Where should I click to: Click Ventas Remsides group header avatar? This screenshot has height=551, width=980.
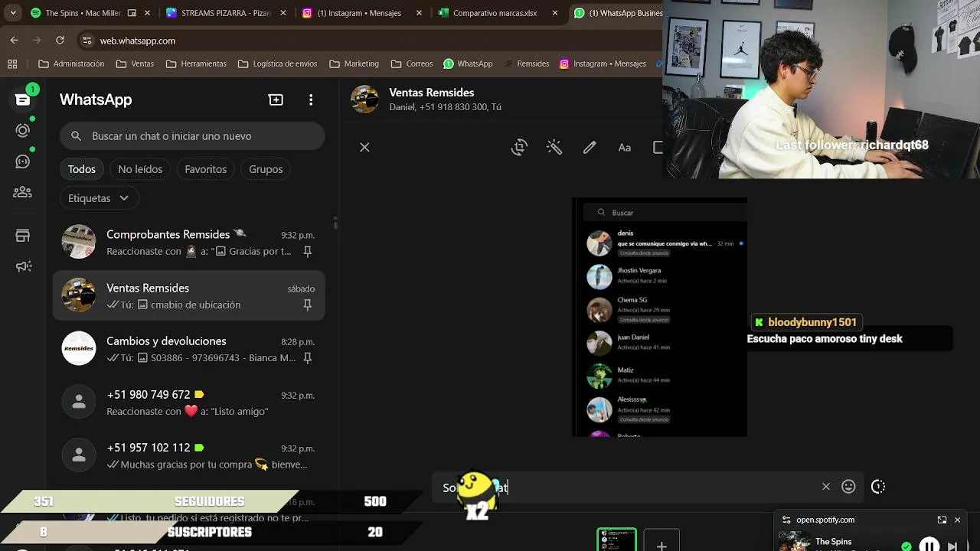click(364, 99)
